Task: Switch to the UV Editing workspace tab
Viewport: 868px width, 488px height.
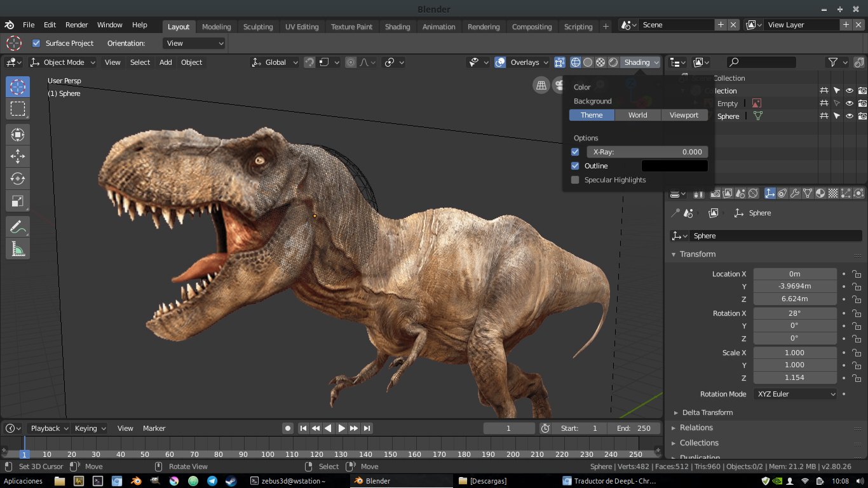Action: [302, 27]
